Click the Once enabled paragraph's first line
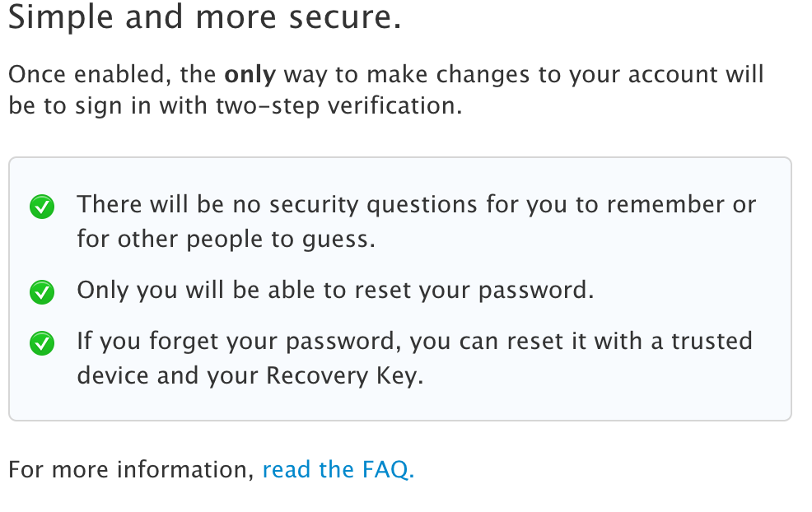 coord(385,75)
